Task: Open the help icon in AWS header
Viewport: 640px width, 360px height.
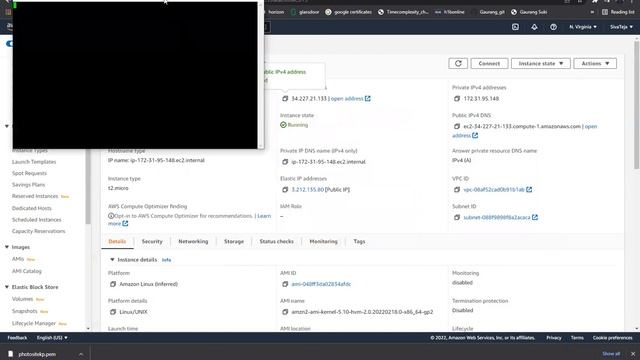Action: tap(553, 27)
